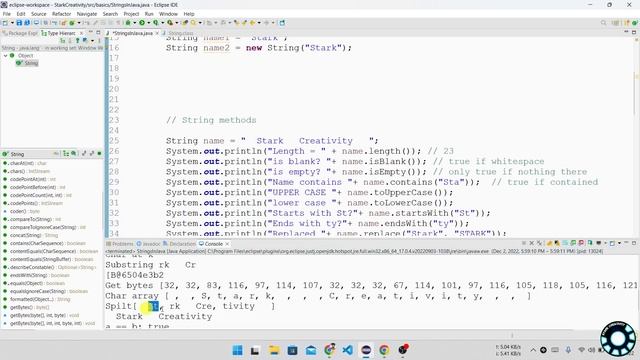Open the Project menu
Screen dimensions: 640x360
(131, 14)
